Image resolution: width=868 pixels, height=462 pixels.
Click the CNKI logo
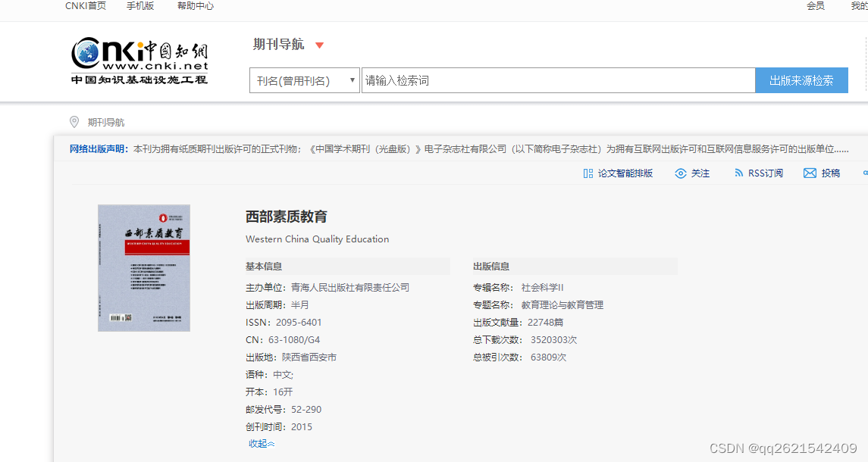[139, 61]
